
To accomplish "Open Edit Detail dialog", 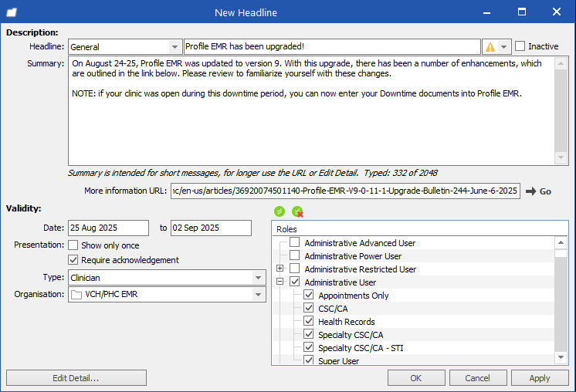I will click(x=76, y=378).
